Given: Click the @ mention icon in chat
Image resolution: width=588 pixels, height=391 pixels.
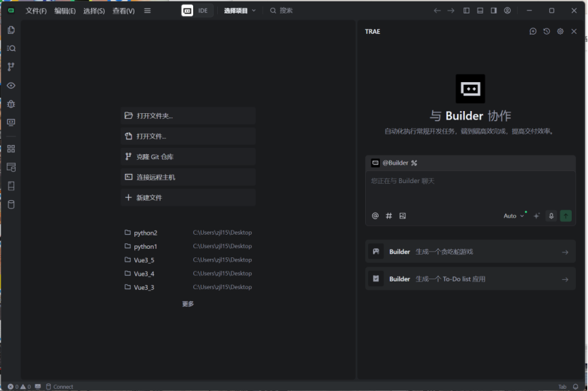Looking at the screenshot, I should click(x=375, y=216).
